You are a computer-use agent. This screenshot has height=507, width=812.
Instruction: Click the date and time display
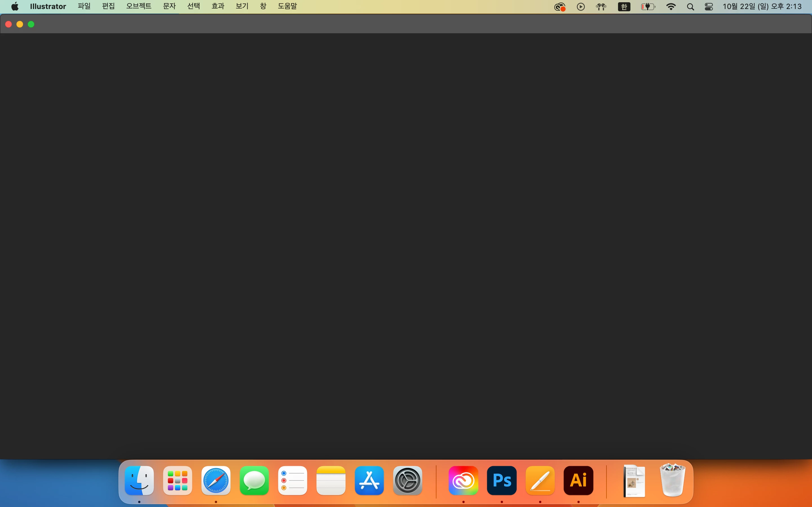tap(762, 6)
